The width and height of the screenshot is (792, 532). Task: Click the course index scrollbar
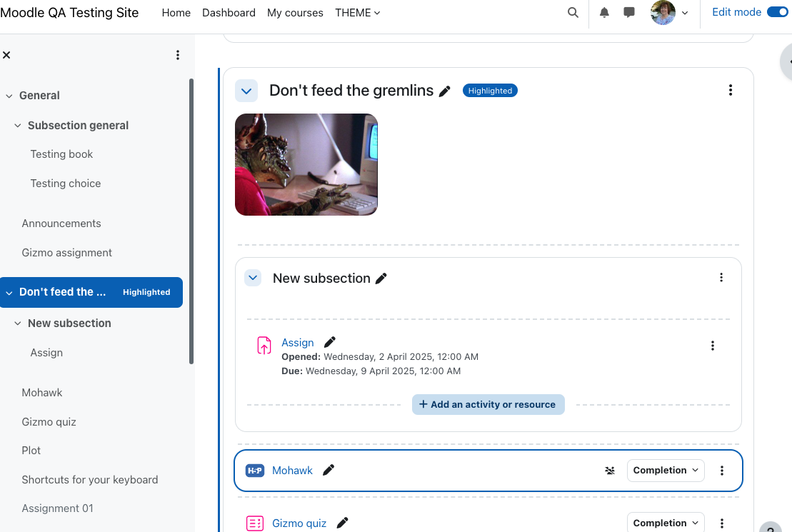(191, 221)
